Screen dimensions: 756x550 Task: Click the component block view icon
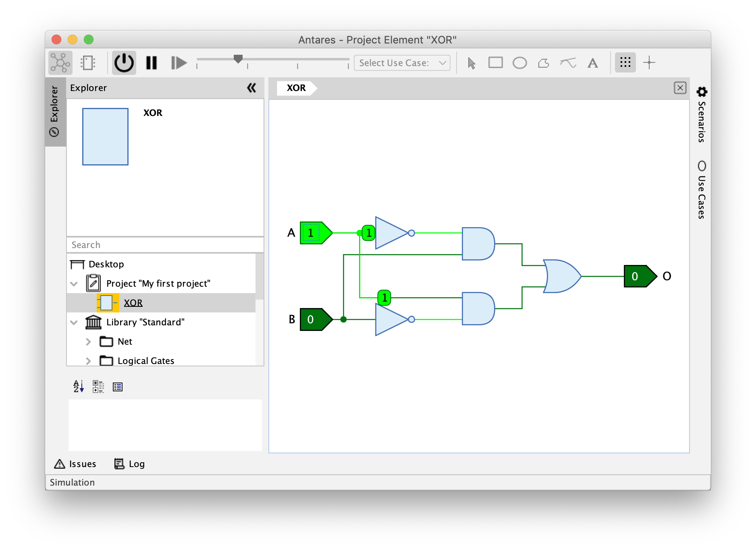pyautogui.click(x=88, y=63)
